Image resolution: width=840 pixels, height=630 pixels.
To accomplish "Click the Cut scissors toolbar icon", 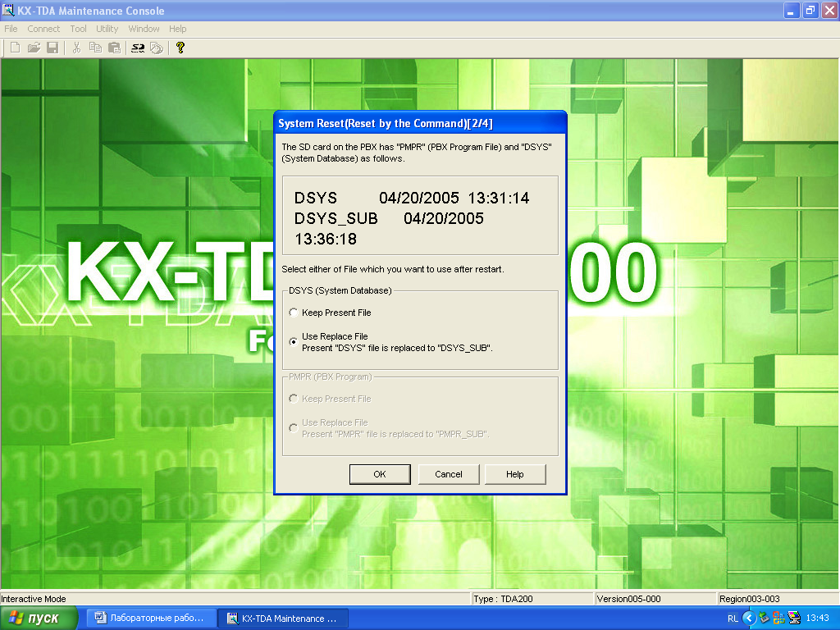I will point(76,48).
